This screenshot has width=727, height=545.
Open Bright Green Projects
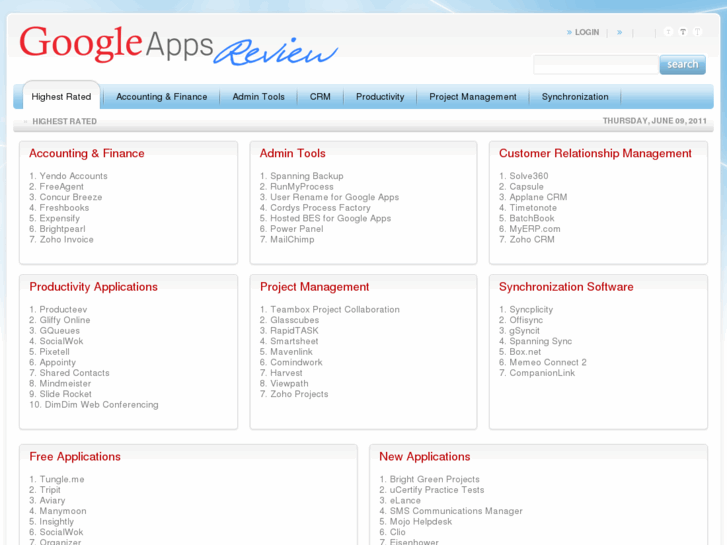click(434, 479)
